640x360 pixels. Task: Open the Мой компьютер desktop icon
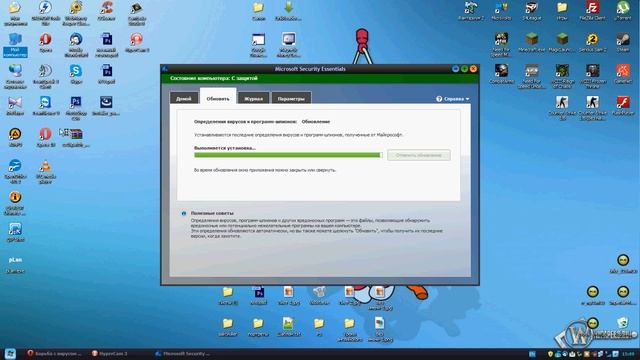click(x=15, y=44)
